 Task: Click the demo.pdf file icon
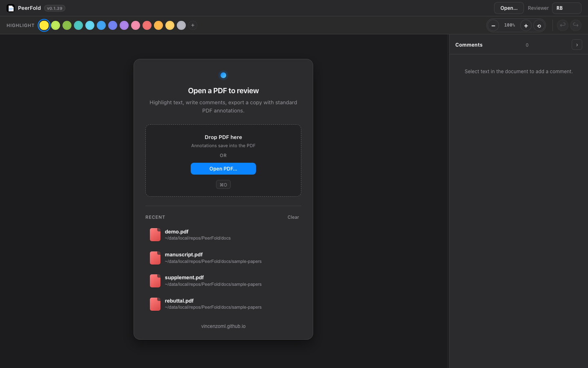(155, 235)
